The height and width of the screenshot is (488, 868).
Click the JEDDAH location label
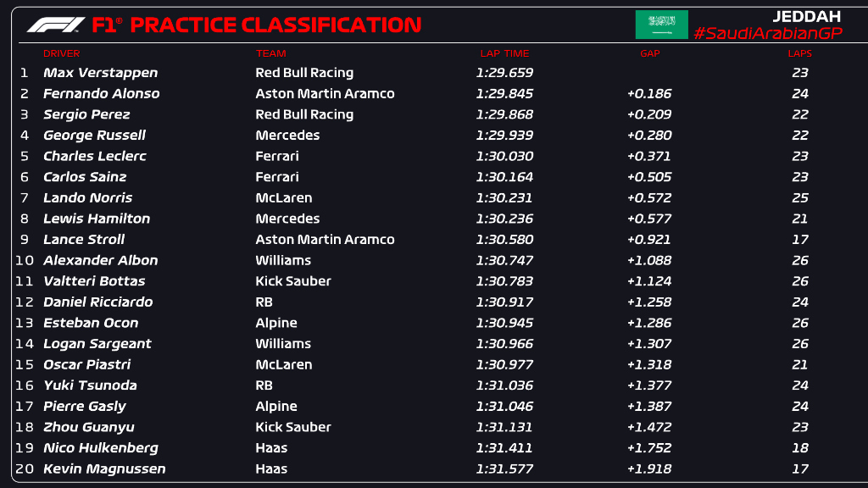tap(804, 15)
